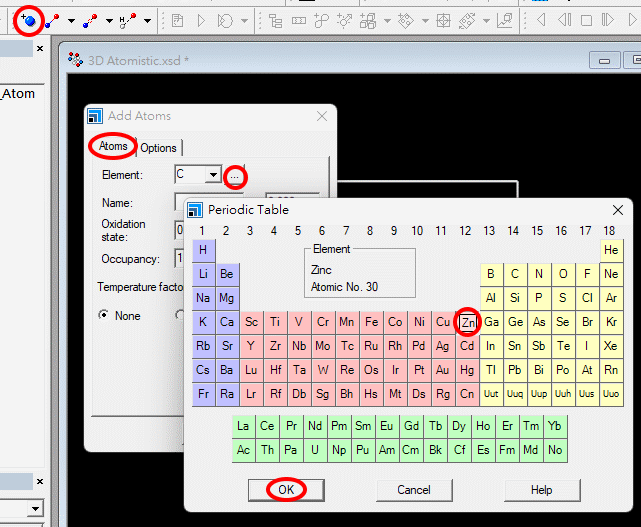Viewport: 641px width, 527px height.
Task: Expand the arrow beside the first sketch tool
Action: [71, 20]
